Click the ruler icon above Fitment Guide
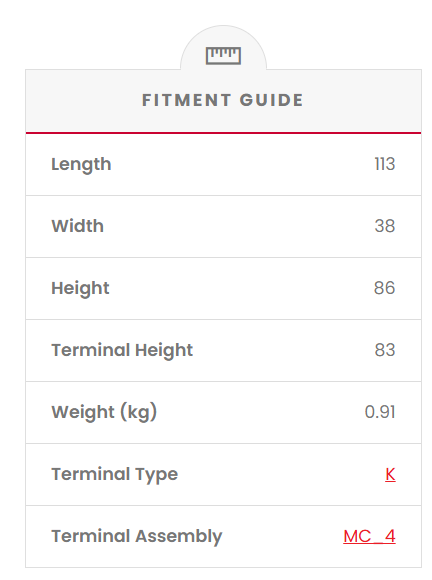Viewport: 432px width, 580px height. pos(223,56)
